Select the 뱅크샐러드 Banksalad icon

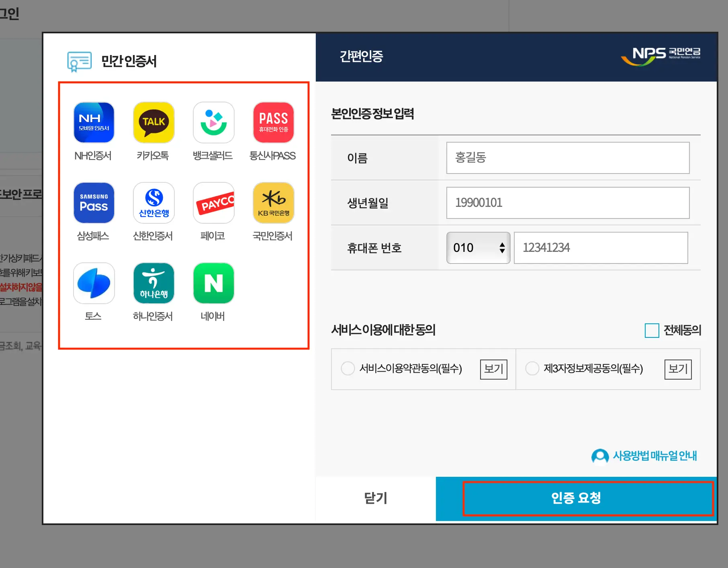pos(214,123)
